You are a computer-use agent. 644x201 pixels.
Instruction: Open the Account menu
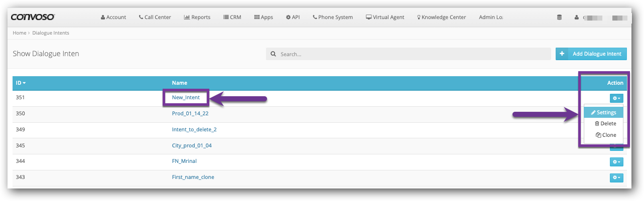coord(113,17)
